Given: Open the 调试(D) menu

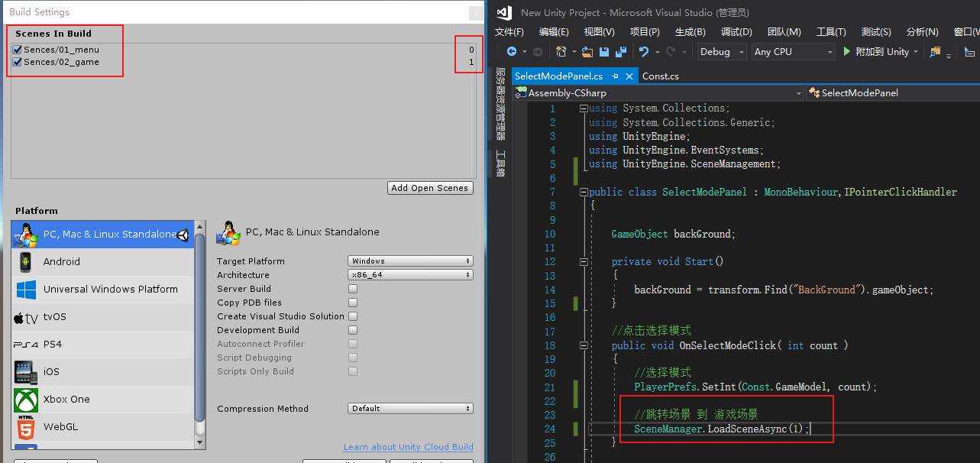Looking at the screenshot, I should point(736,32).
